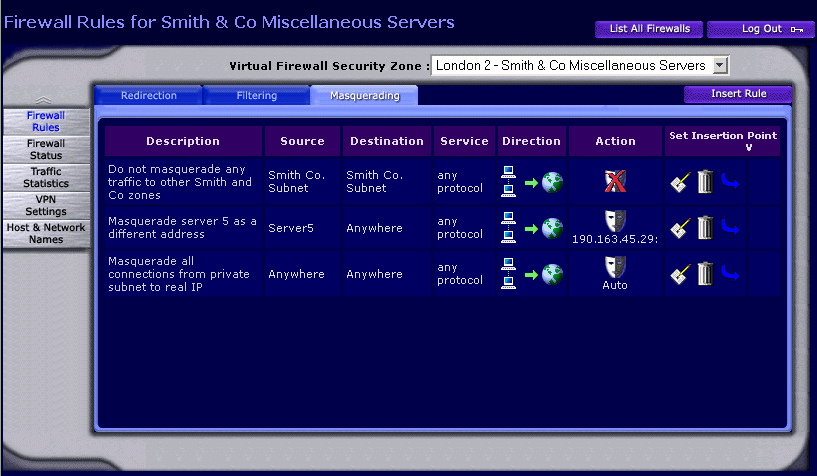Click globe icon in Smith Co. Subnet row
The image size is (817, 476).
552,182
